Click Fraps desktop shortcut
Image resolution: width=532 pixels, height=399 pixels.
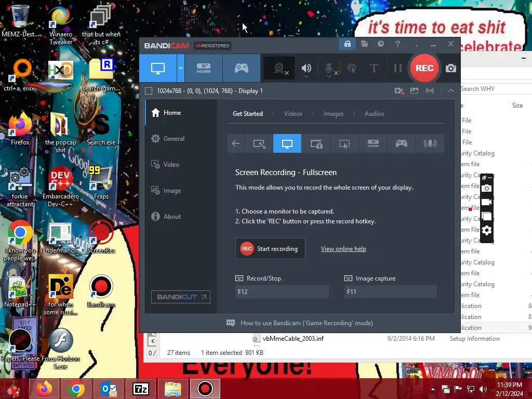(101, 183)
